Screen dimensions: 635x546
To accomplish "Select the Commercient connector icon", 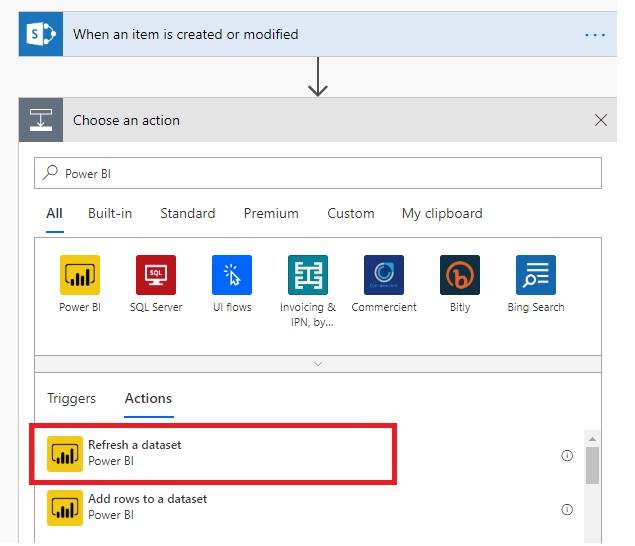I will [384, 275].
